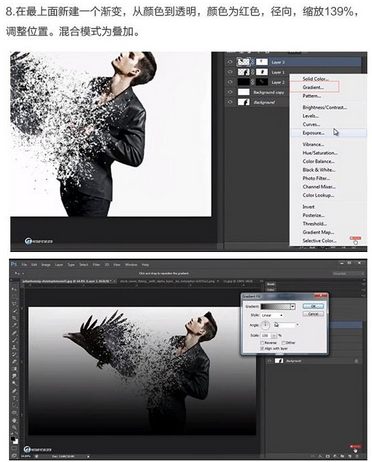Select the Eyedropper tool
Image resolution: width=372 pixels, height=462 pixels.
pyautogui.click(x=14, y=326)
